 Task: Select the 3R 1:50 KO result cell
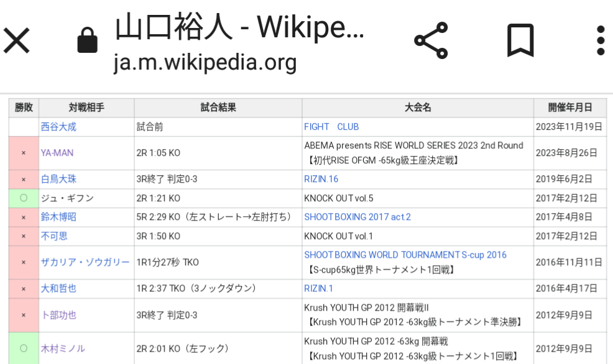coord(218,236)
